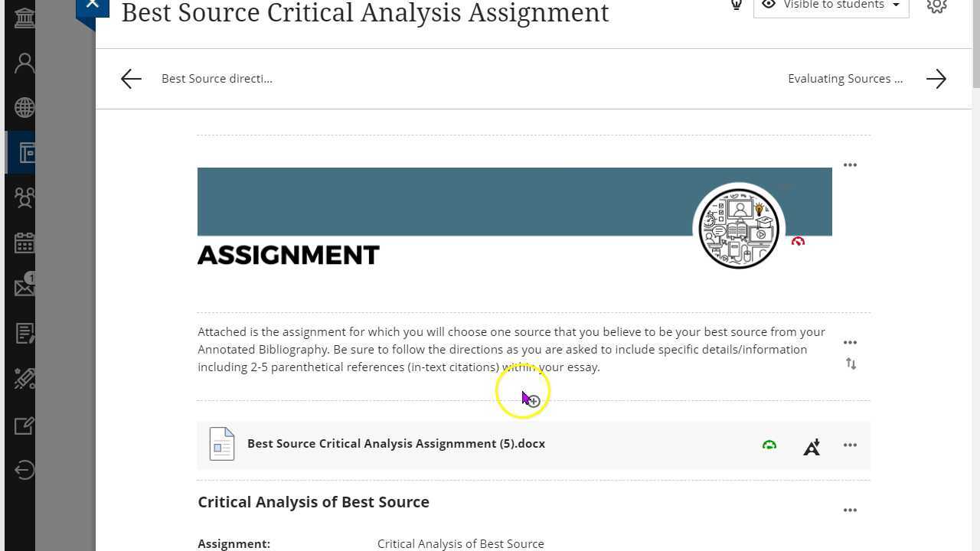
Task: Open Best Source Critical Analysis Assignment docx file
Action: tap(396, 444)
